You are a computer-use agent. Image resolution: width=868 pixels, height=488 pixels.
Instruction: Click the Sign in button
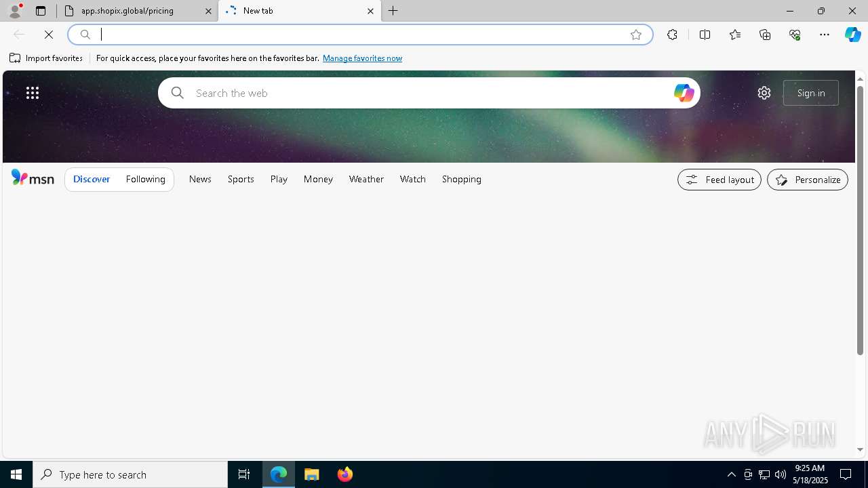click(x=811, y=93)
